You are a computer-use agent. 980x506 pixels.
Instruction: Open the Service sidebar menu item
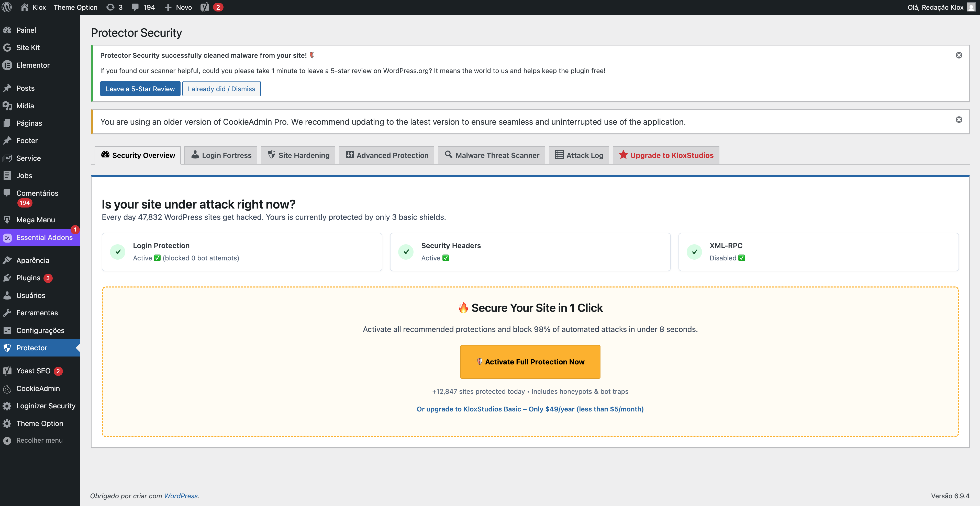pyautogui.click(x=40, y=158)
